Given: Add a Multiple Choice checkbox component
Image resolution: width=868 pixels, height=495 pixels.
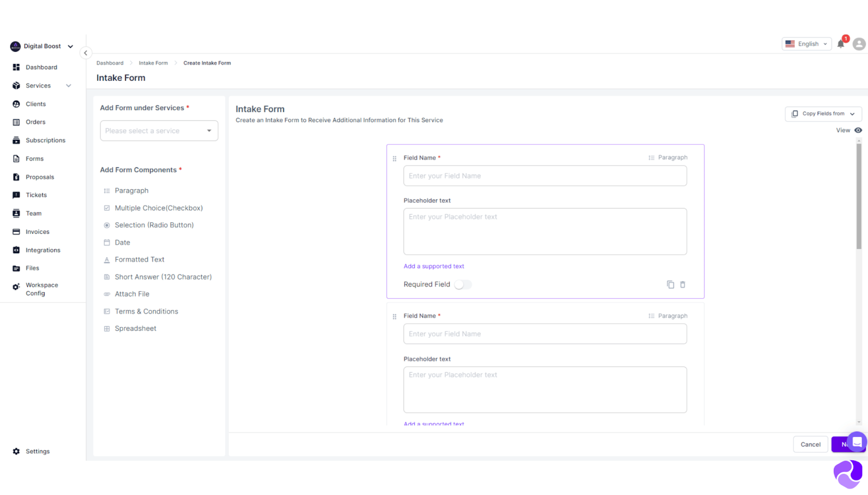Looking at the screenshot, I should [158, 208].
